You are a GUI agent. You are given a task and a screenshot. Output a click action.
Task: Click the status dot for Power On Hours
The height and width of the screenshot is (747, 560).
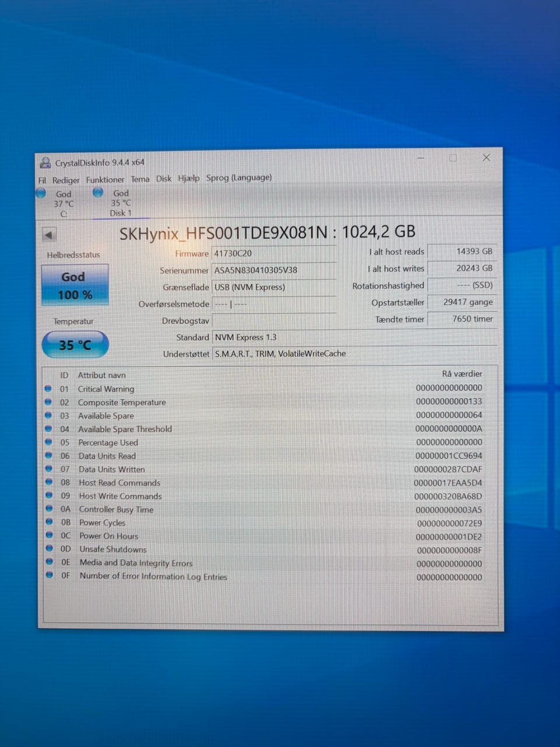49,535
